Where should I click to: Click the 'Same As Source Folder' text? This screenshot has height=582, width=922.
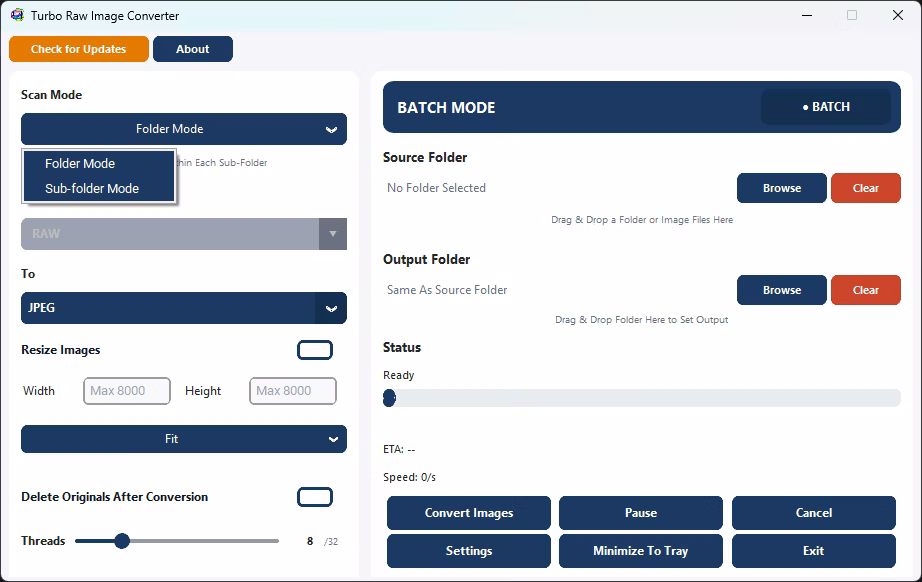tap(447, 290)
